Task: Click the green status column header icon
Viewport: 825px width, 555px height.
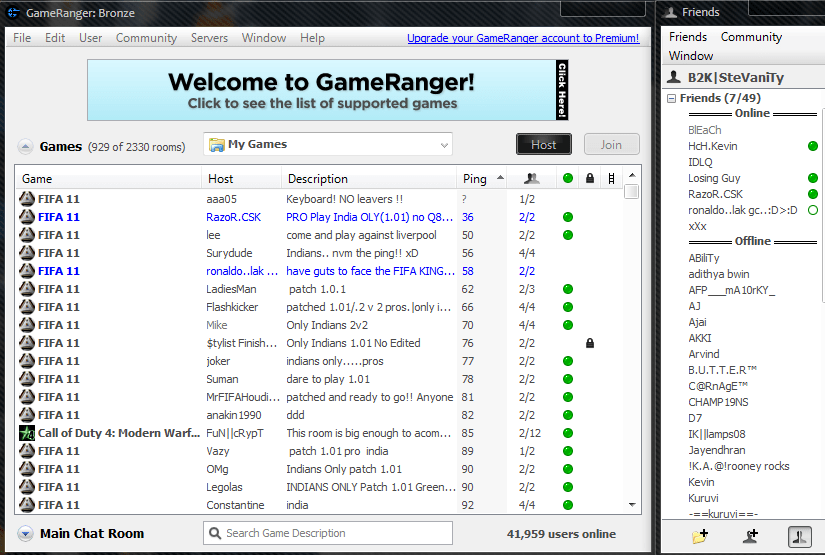Action: [568, 178]
